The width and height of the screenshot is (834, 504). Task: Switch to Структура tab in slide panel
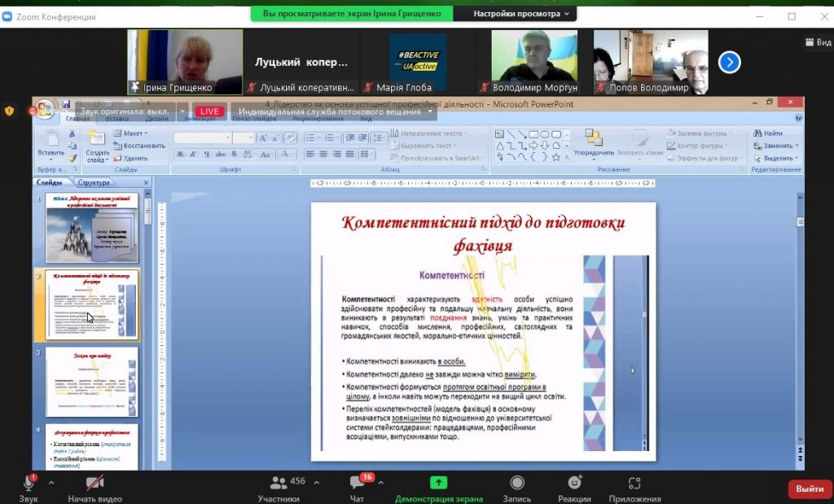point(94,183)
